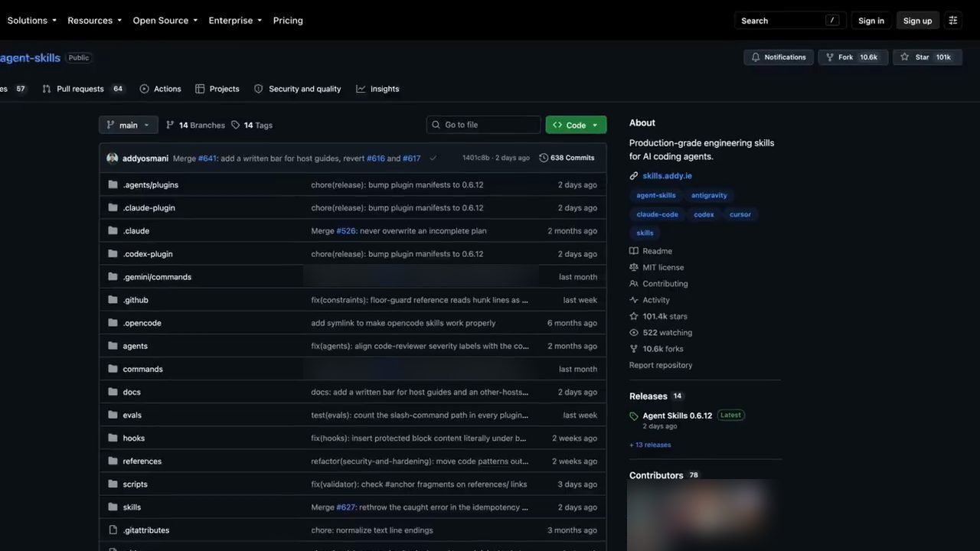
Task: Click the folder icon in the commands row
Action: click(x=113, y=369)
